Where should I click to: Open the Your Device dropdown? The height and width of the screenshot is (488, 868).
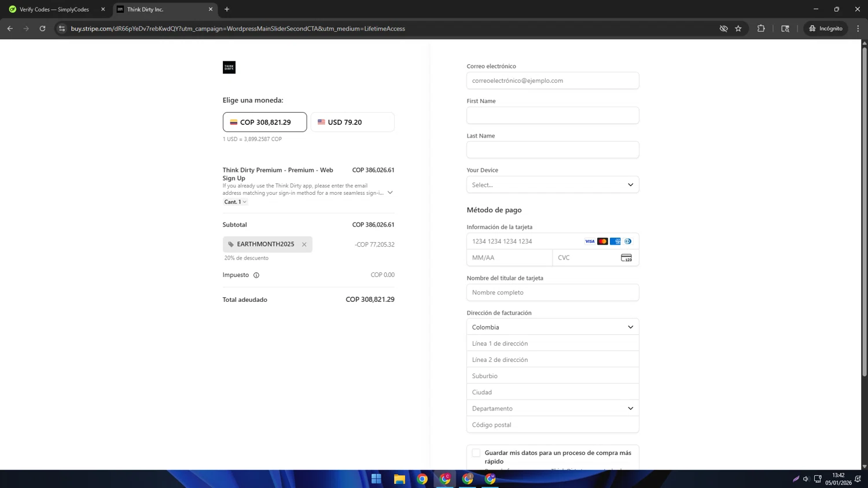[553, 184]
